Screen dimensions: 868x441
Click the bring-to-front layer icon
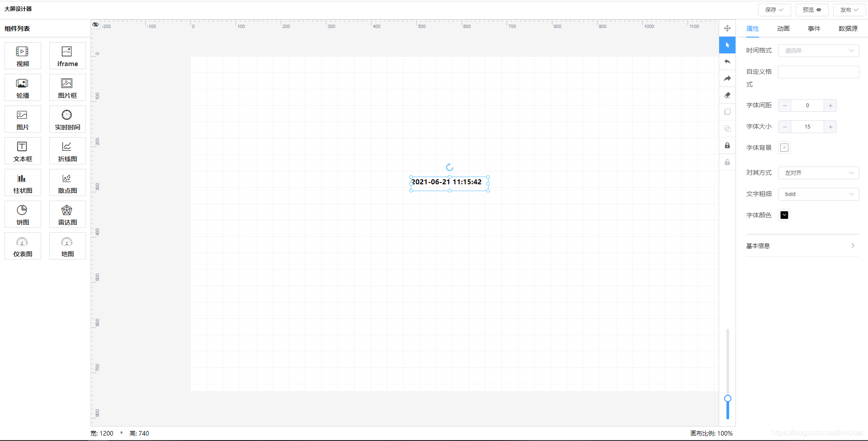(727, 112)
